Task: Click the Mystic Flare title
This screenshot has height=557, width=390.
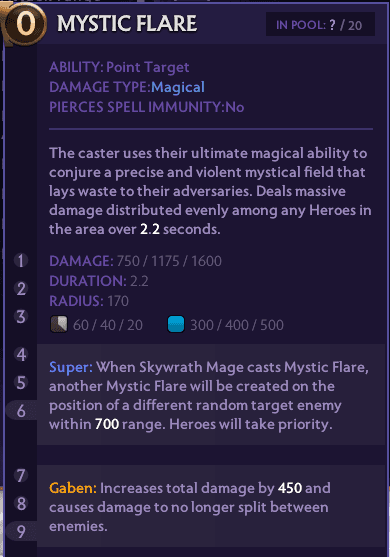Action: tap(127, 24)
